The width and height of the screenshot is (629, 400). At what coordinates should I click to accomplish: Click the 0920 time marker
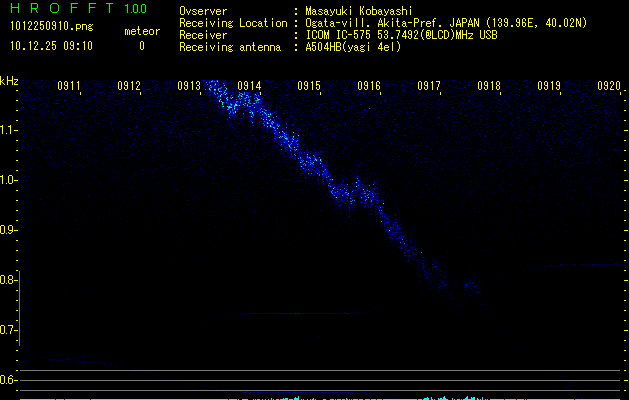[609, 86]
